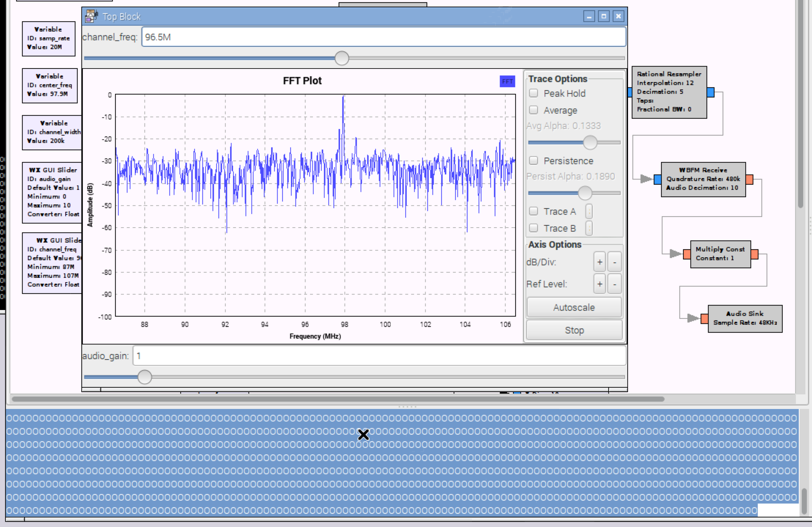The width and height of the screenshot is (812, 527).
Task: Enable the Peak Hold option
Action: point(533,94)
